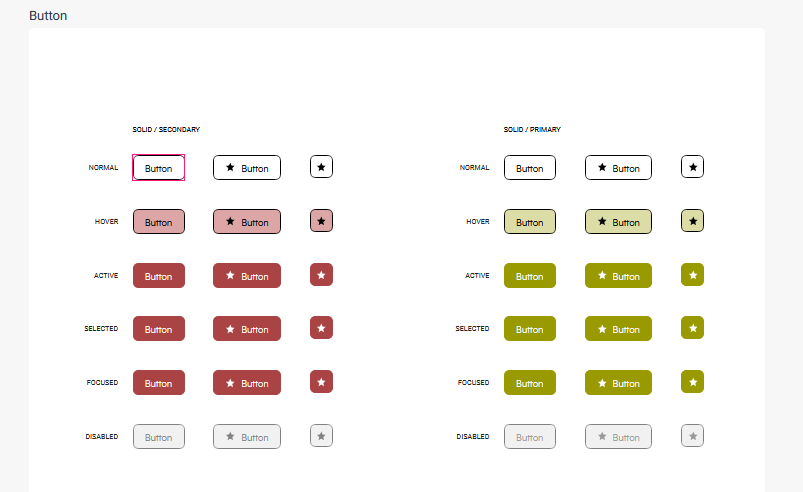Click the Secondary Hover text-only Button
The width and height of the screenshot is (803, 492).
(x=158, y=222)
